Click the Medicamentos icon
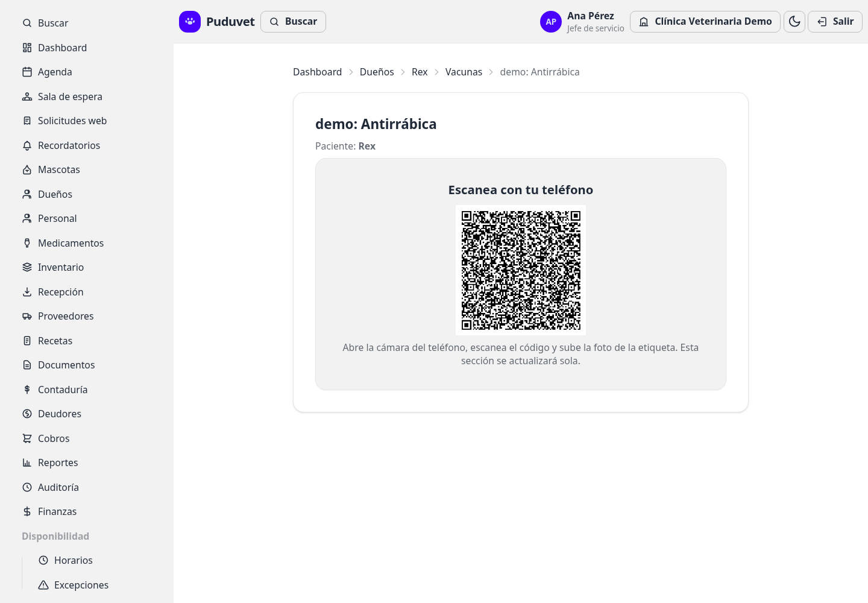 27,243
